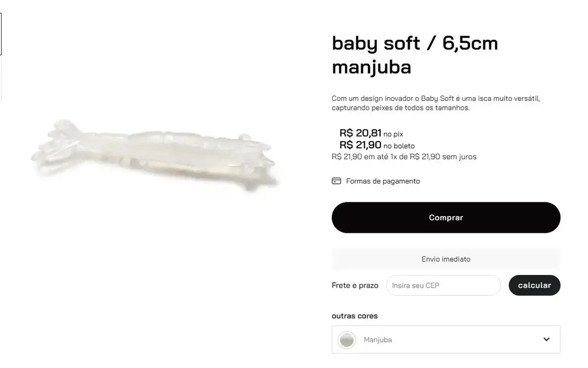Select the second thumbnail below the first
The width and height of the screenshot is (588, 368).
pos(1,79)
